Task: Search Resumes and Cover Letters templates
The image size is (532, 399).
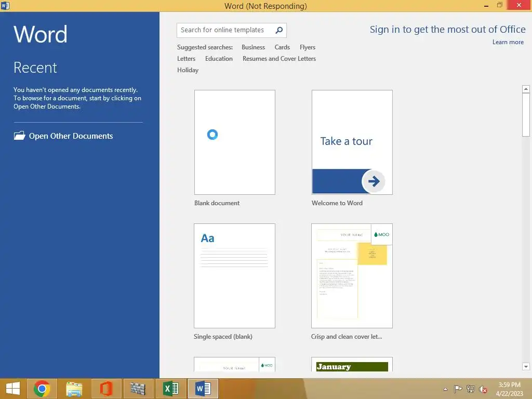Action: [x=279, y=59]
